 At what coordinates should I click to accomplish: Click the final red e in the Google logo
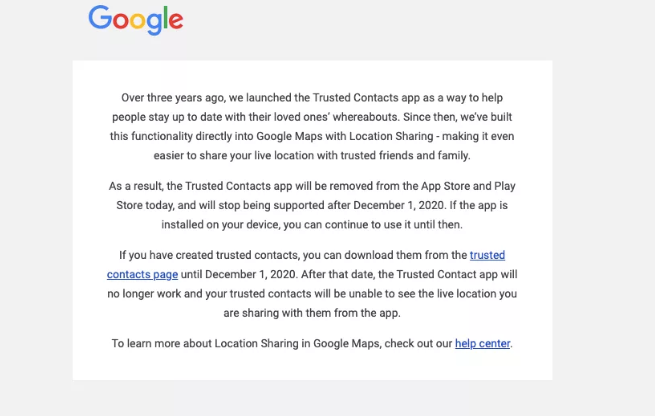pyautogui.click(x=174, y=21)
